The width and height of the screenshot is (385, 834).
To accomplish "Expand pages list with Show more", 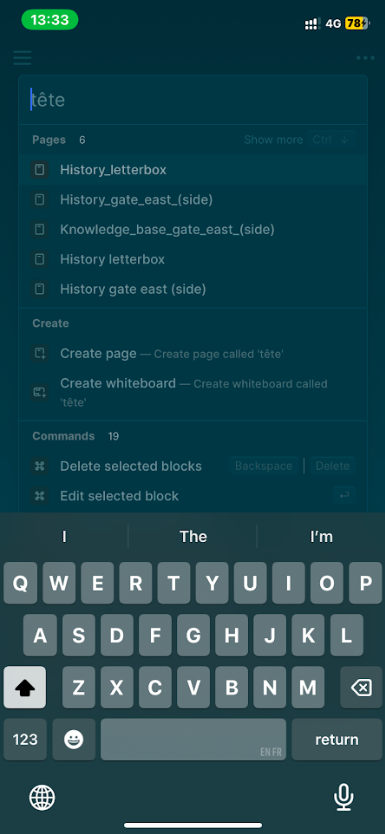I will 273,140.
